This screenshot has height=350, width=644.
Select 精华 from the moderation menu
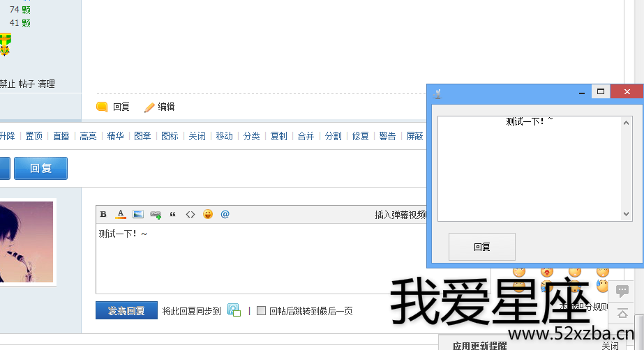click(x=115, y=136)
